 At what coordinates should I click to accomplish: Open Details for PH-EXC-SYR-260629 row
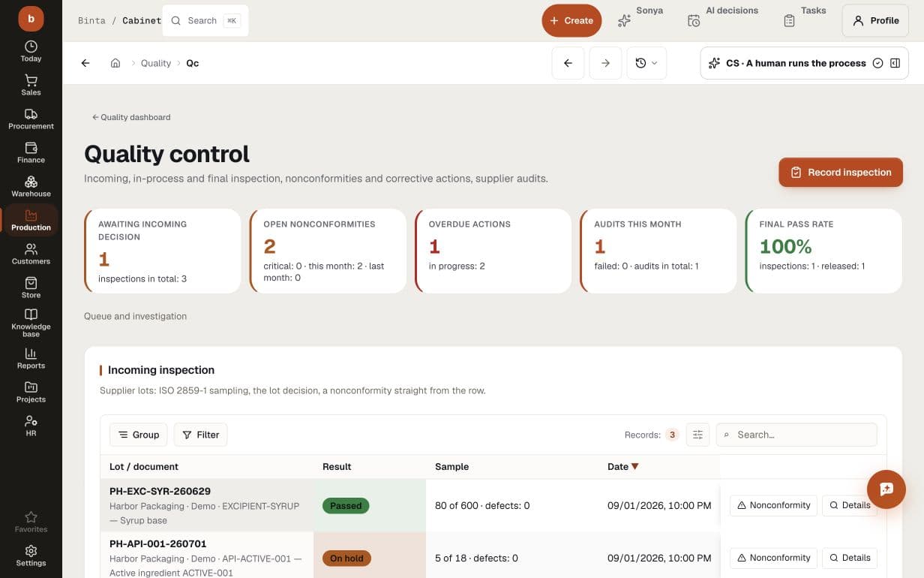coord(849,505)
